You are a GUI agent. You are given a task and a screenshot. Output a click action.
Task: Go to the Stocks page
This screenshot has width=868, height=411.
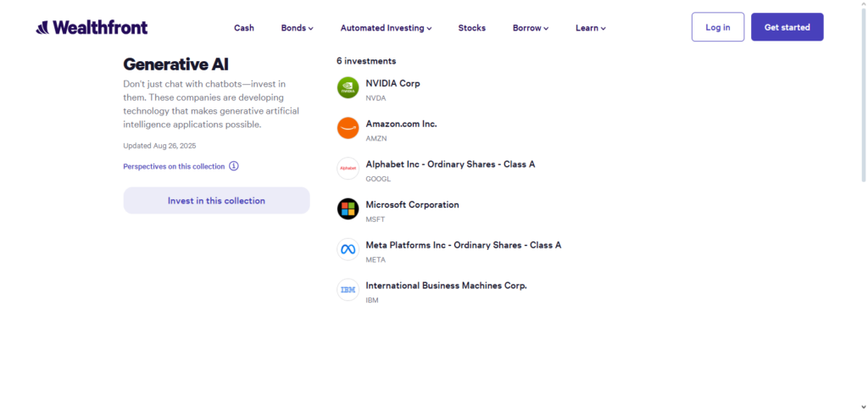tap(471, 28)
